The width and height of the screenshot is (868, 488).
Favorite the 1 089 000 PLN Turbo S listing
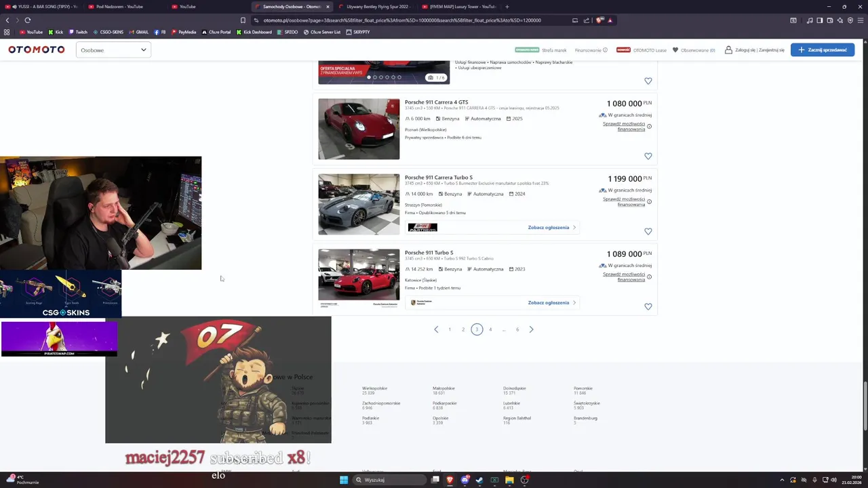pyautogui.click(x=648, y=306)
